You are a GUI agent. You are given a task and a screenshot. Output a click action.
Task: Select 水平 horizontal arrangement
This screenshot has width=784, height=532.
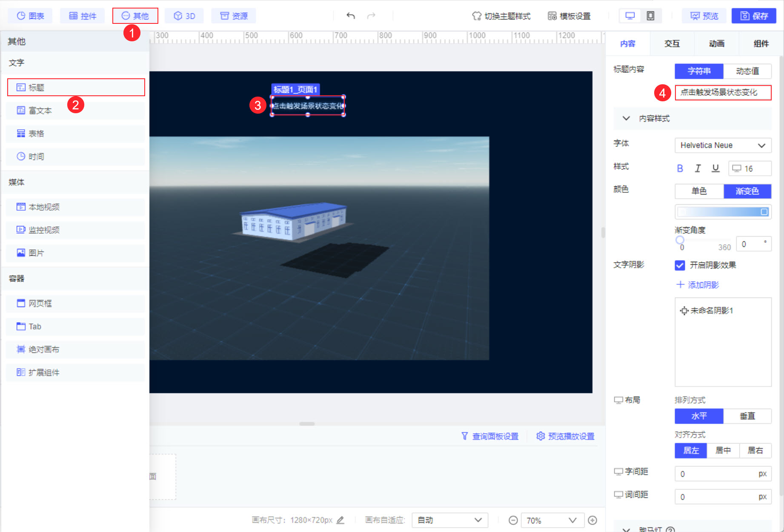(699, 416)
